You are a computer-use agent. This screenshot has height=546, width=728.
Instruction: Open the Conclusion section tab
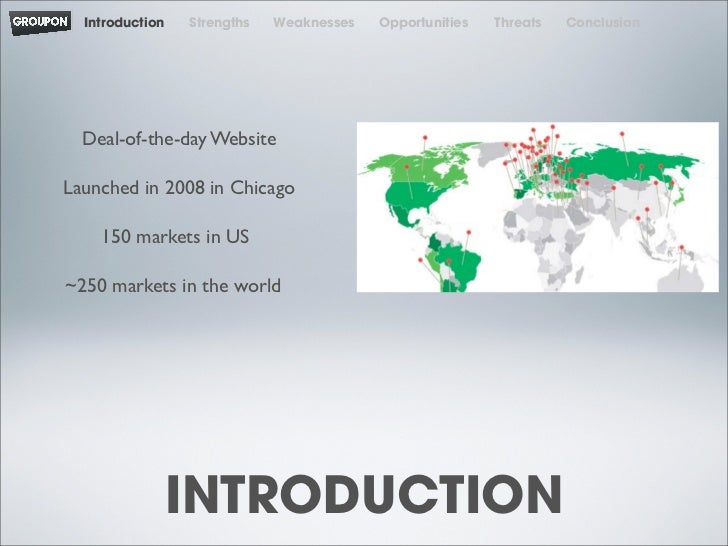coord(603,22)
